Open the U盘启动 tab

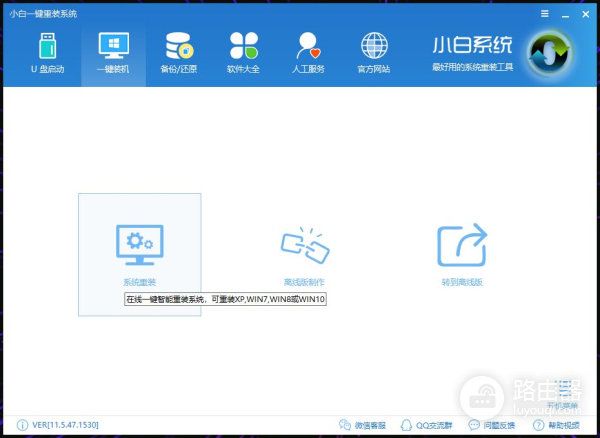click(47, 54)
